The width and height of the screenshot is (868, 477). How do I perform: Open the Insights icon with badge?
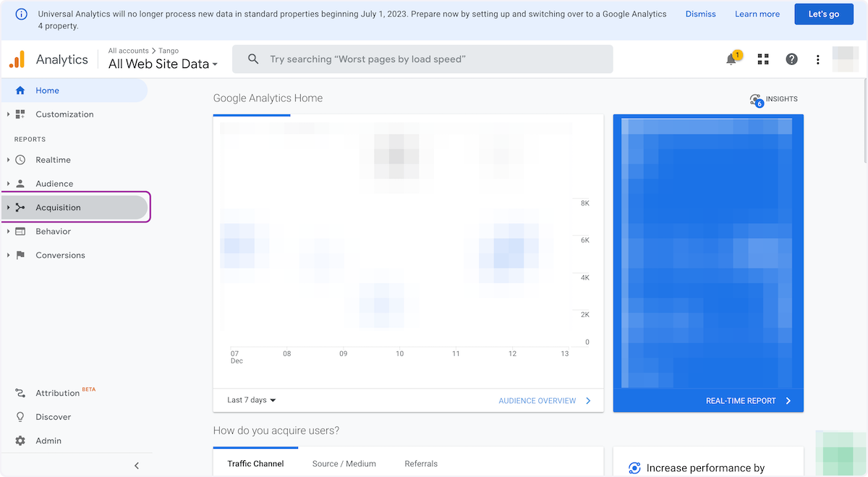click(757, 101)
